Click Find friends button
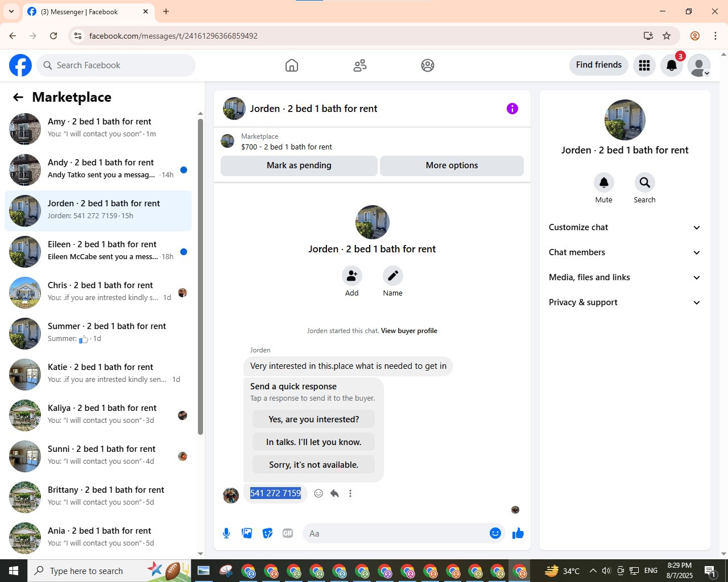Viewport: 728px width, 582px height. pyautogui.click(x=599, y=65)
